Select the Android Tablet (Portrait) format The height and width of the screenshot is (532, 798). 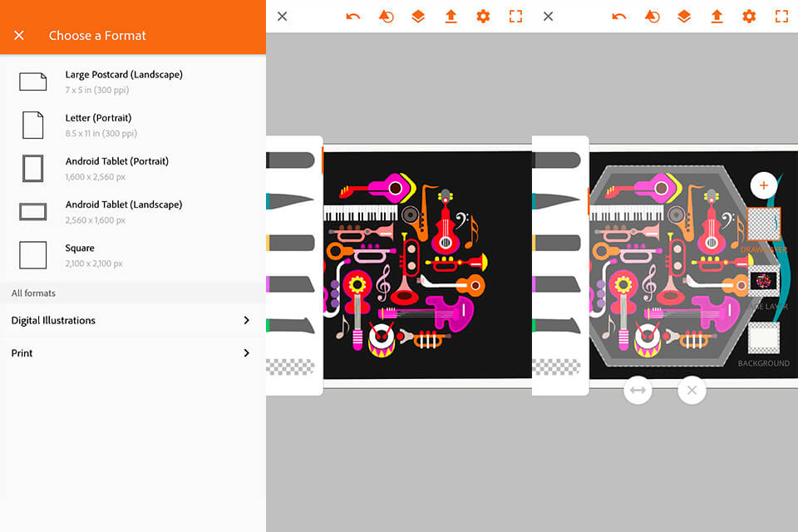pyautogui.click(x=133, y=168)
